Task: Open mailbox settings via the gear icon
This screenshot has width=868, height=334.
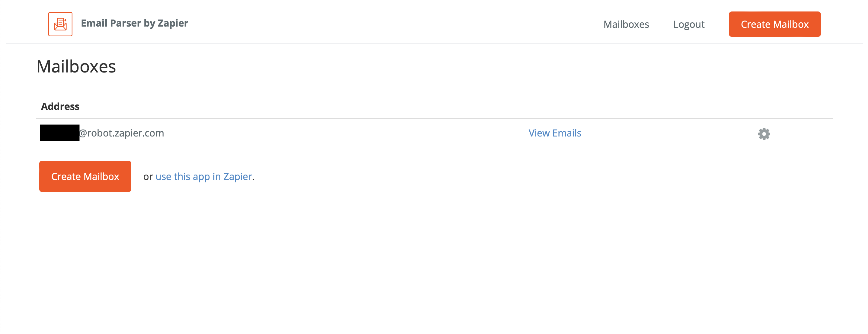Action: pyautogui.click(x=764, y=134)
